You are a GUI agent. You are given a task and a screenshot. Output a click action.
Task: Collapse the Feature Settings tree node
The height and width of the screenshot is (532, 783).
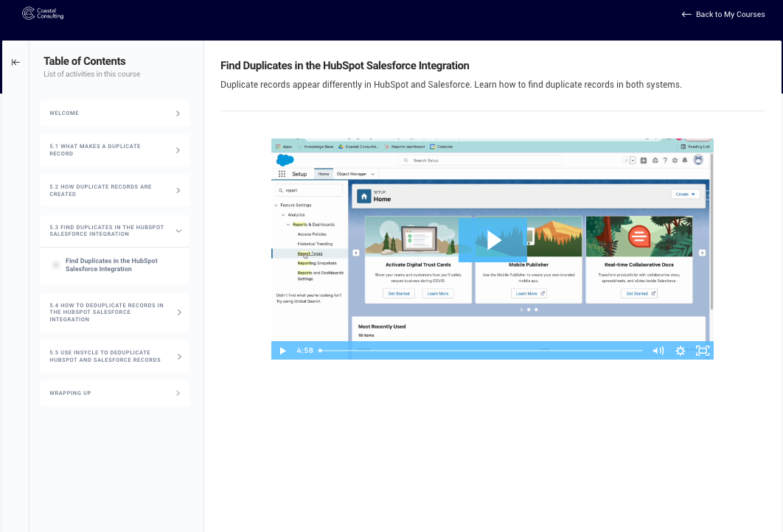click(x=276, y=205)
